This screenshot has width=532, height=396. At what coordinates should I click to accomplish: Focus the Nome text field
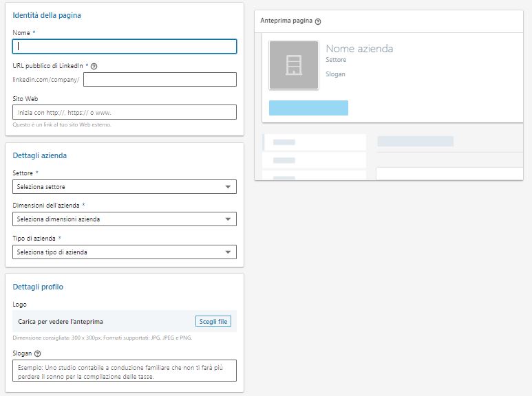125,46
